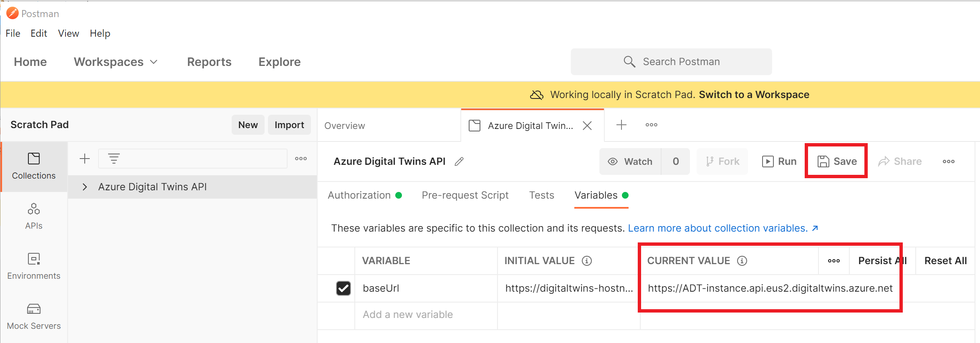Click the Azure Digital Twins API title

[389, 161]
